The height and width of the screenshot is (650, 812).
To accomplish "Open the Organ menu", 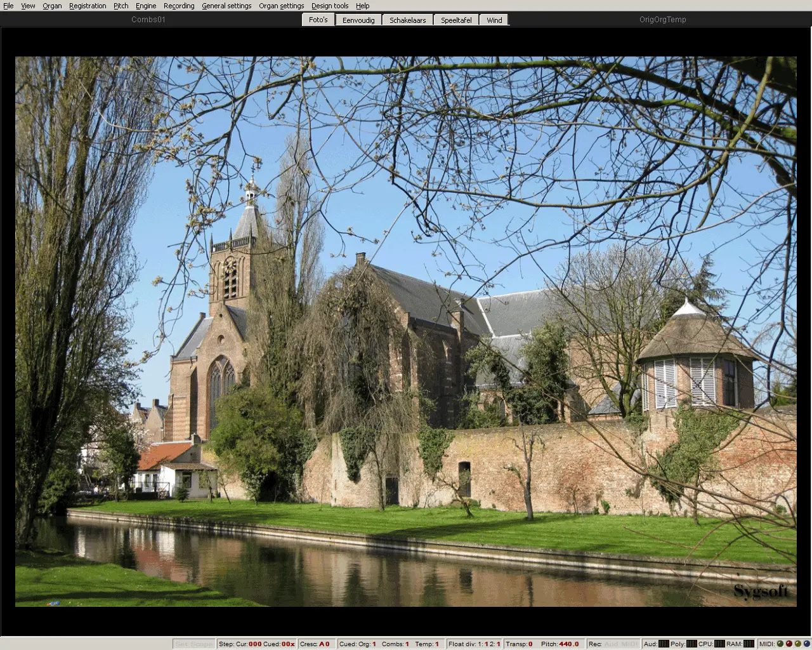I will (52, 6).
